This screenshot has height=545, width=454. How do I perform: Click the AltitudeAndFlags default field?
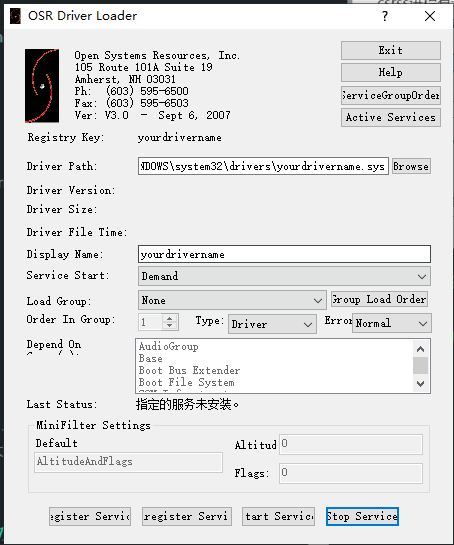click(128, 462)
